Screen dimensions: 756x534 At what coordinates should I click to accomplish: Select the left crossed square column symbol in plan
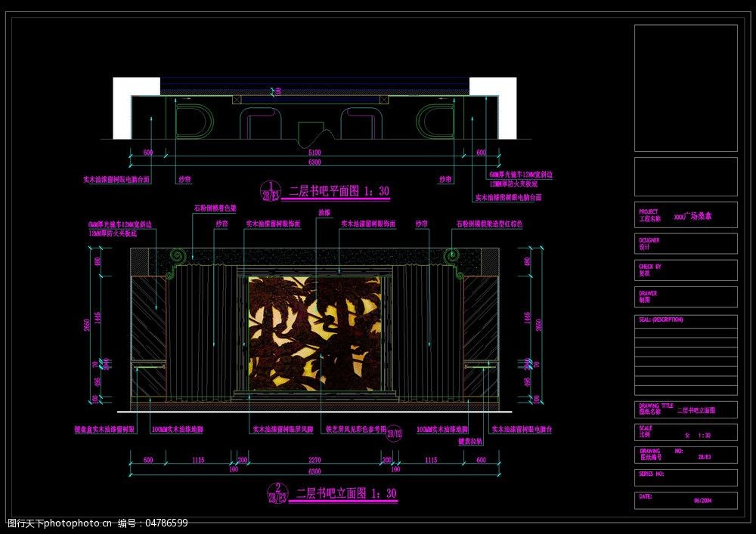tap(237, 99)
